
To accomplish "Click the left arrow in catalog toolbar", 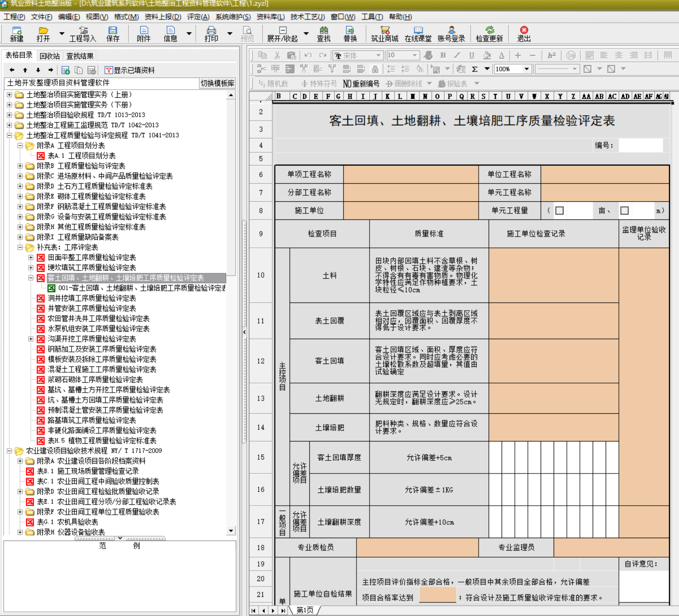I will pyautogui.click(x=12, y=70).
